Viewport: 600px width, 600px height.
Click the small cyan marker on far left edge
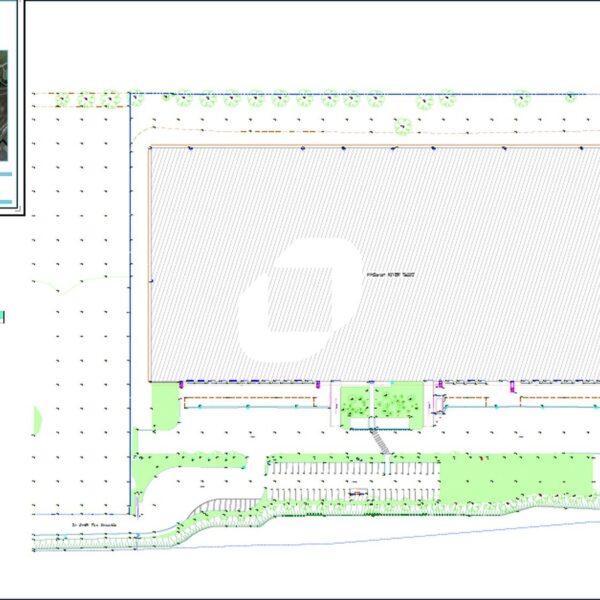2,317
